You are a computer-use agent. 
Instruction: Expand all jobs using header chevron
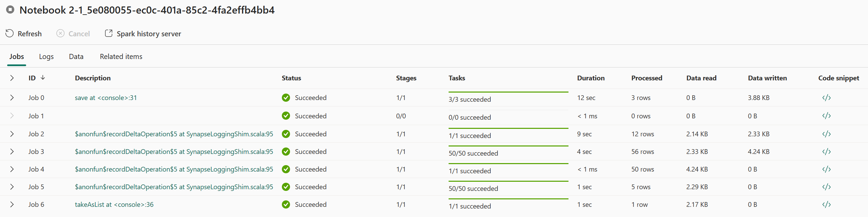click(x=12, y=78)
